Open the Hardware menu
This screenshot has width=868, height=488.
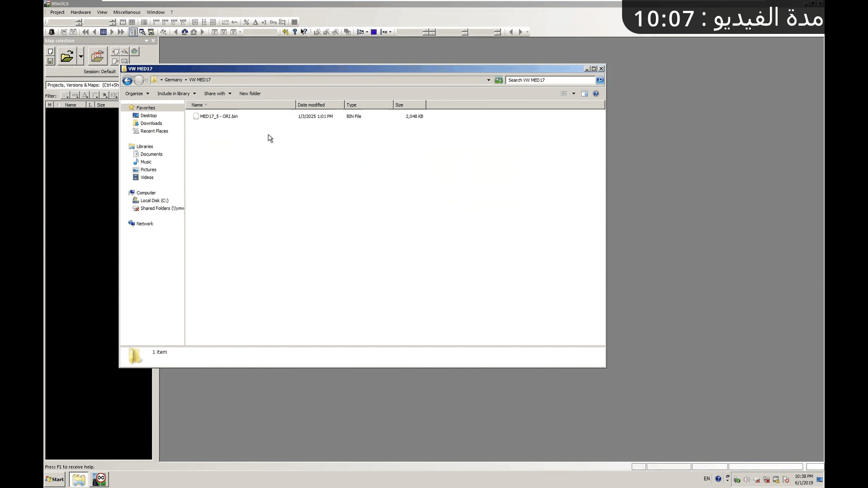pos(80,12)
